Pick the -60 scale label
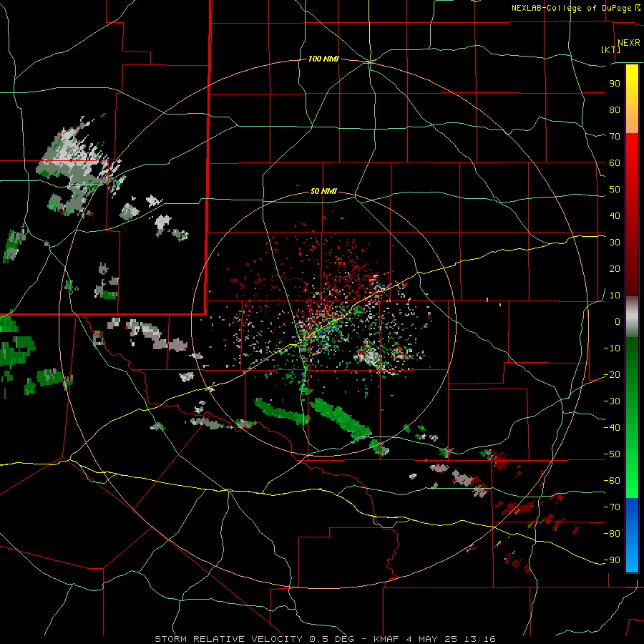644x644 pixels. click(x=612, y=481)
